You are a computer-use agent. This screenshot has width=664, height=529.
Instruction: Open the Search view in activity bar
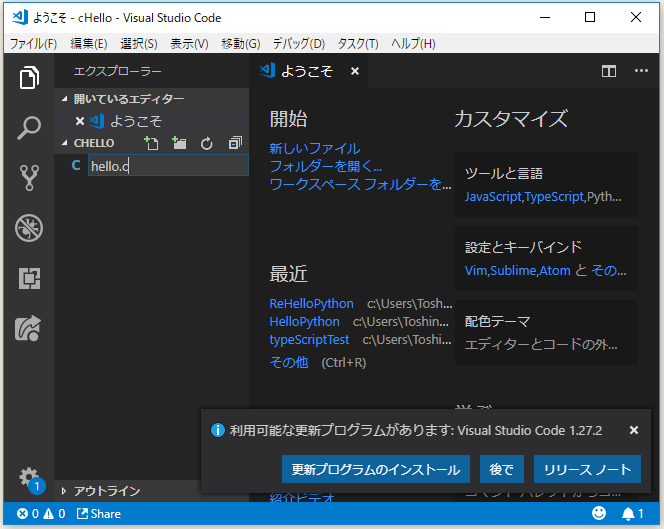click(29, 128)
